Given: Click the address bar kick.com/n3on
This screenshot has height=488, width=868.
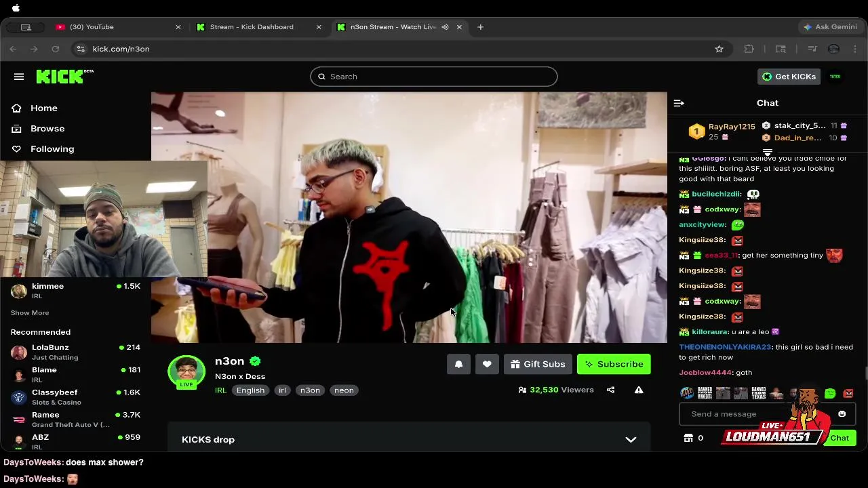Looking at the screenshot, I should pos(121,49).
